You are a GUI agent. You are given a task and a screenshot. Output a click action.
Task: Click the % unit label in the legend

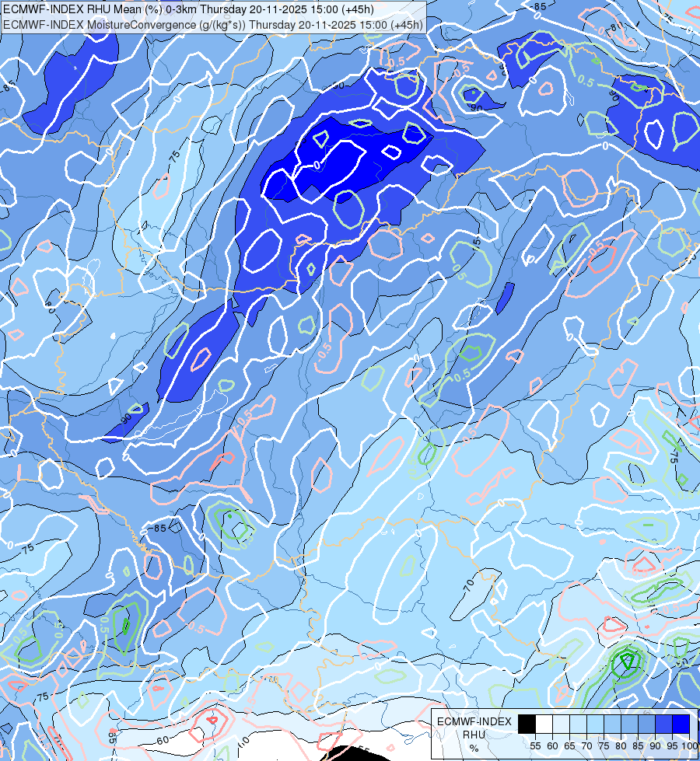pos(474,749)
